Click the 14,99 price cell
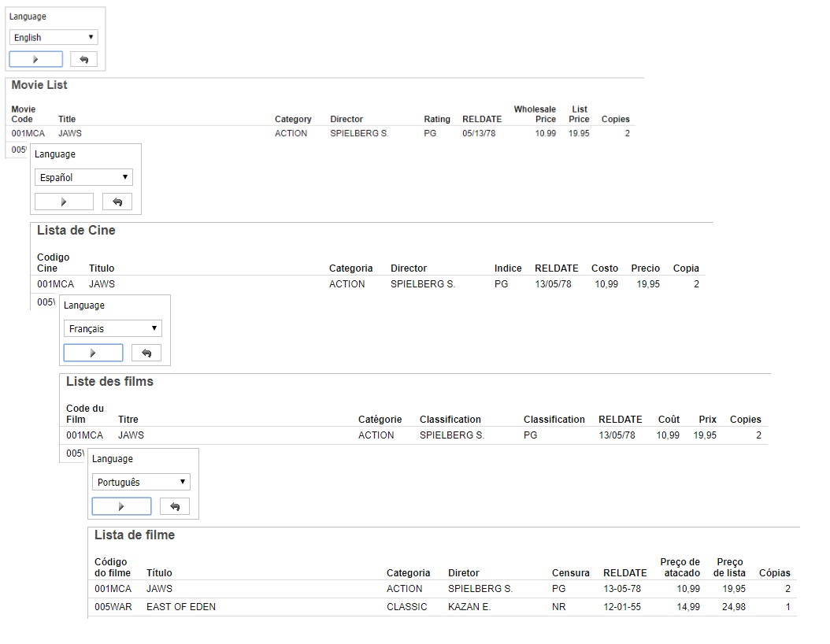830x644 pixels. coord(688,607)
